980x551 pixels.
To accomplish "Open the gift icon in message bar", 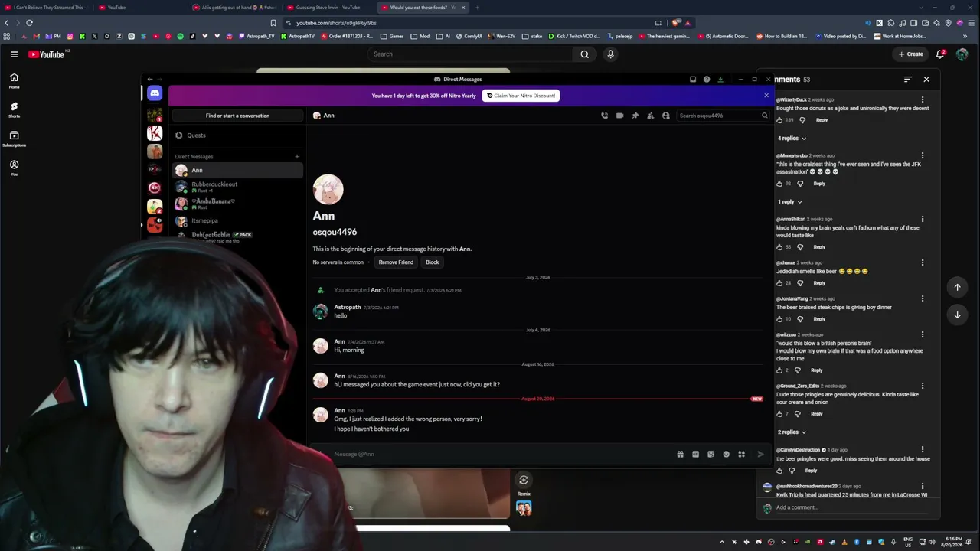I will tap(680, 454).
